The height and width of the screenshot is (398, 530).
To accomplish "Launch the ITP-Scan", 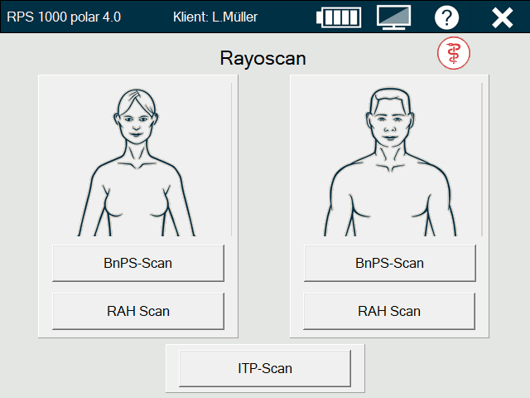I will pyautogui.click(x=265, y=368).
